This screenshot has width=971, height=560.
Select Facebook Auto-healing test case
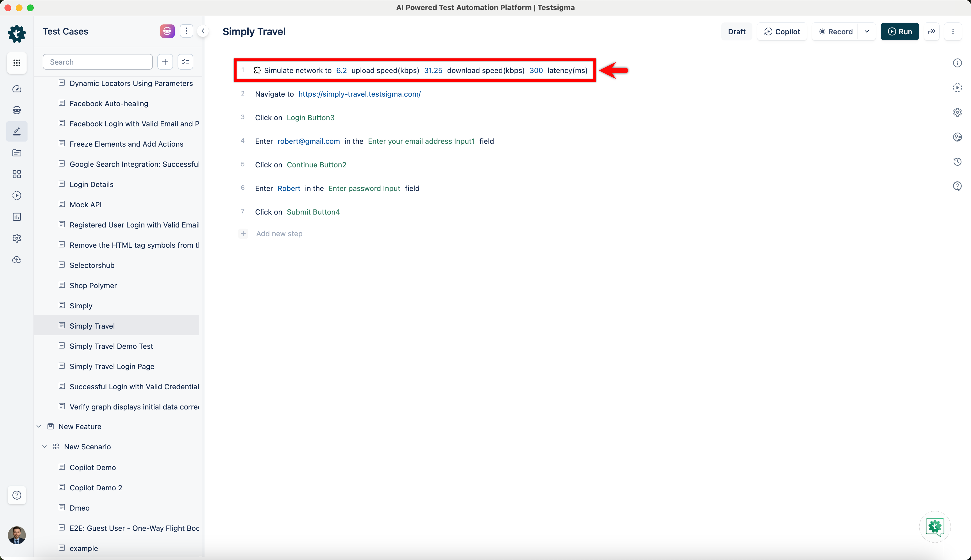(109, 103)
